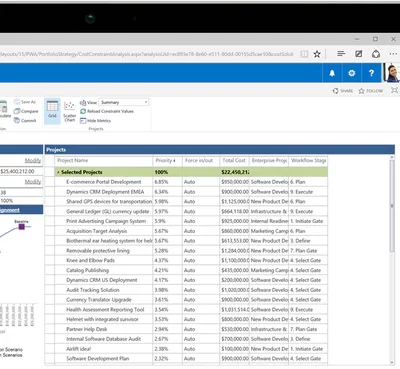This screenshot has height=369, width=400.
Task: Click the browser share ring icon
Action: tap(376, 54)
